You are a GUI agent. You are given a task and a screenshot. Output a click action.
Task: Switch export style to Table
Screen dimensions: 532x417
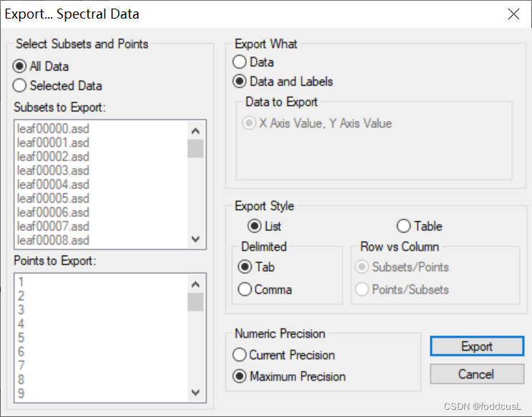(404, 226)
